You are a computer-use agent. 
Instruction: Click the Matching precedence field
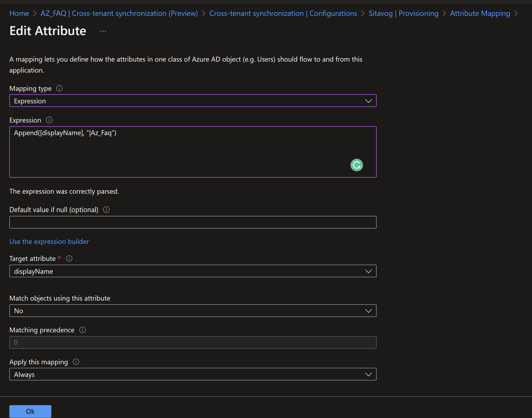point(193,343)
